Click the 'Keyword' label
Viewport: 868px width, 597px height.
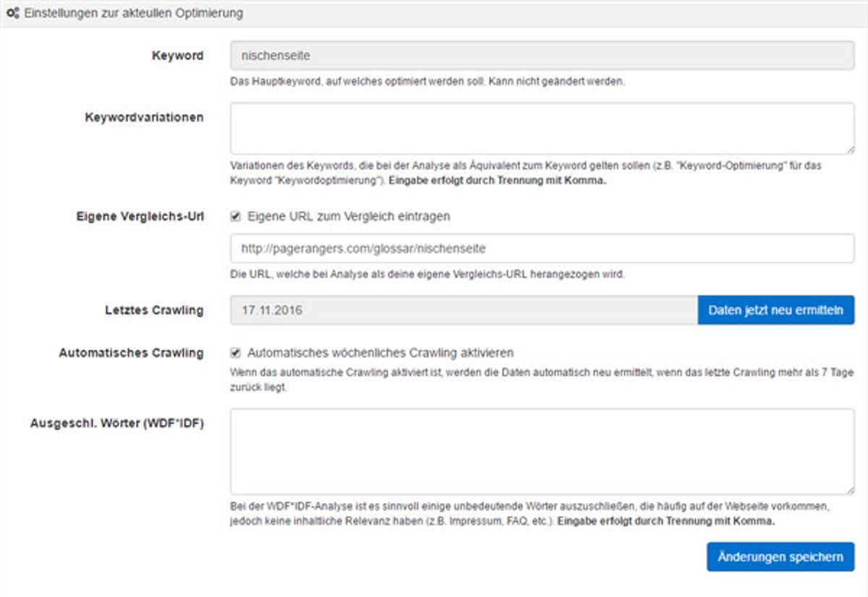[177, 56]
